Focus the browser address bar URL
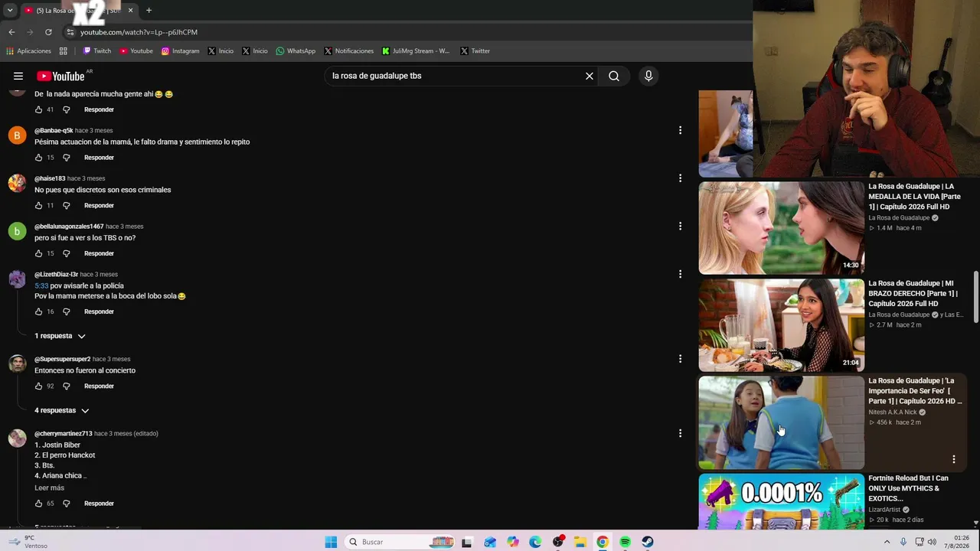This screenshot has width=980, height=551. click(x=139, y=32)
